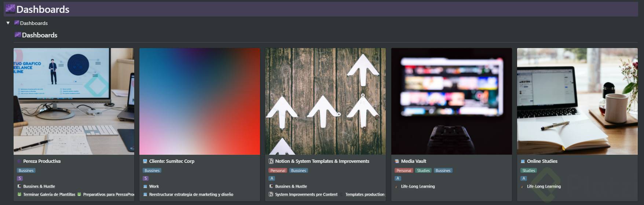Open the Cliente: Sumitec Corp card title
The width and height of the screenshot is (644, 205).
click(x=172, y=161)
